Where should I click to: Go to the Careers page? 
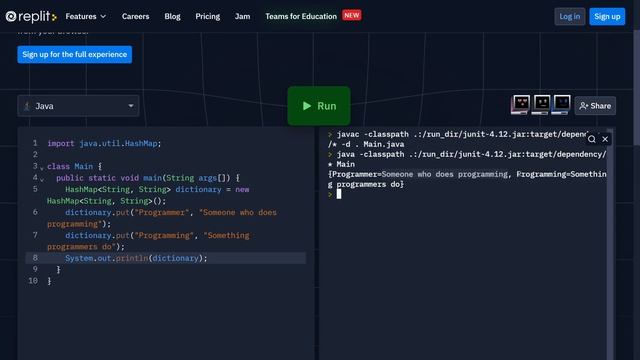pyautogui.click(x=136, y=16)
